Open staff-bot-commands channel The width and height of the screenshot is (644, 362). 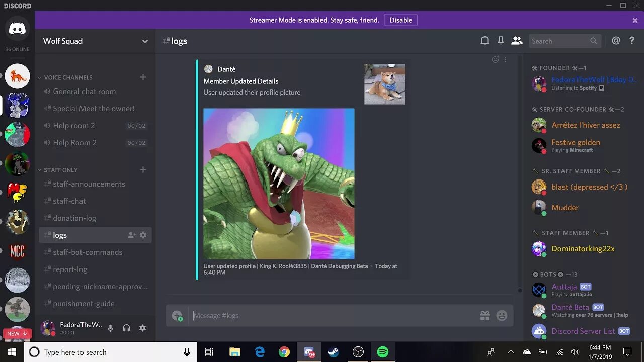[95, 252]
